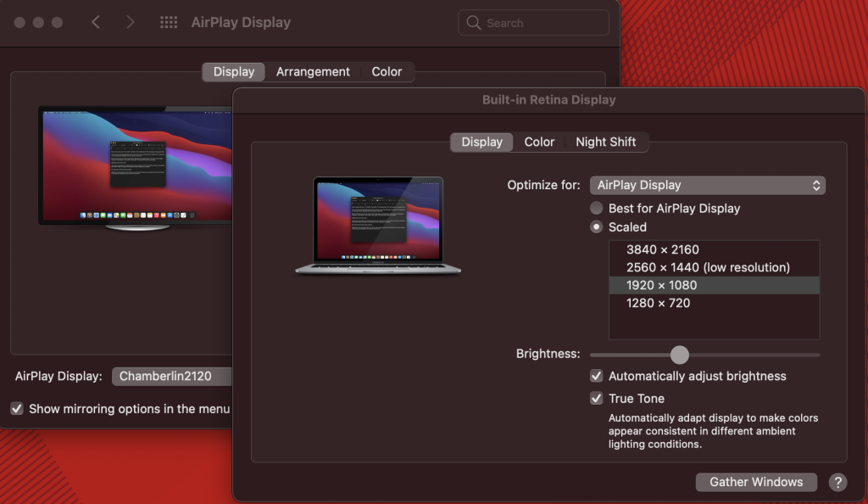Toggle Show mirroring options checkbox
Image resolution: width=868 pixels, height=504 pixels.
point(17,409)
